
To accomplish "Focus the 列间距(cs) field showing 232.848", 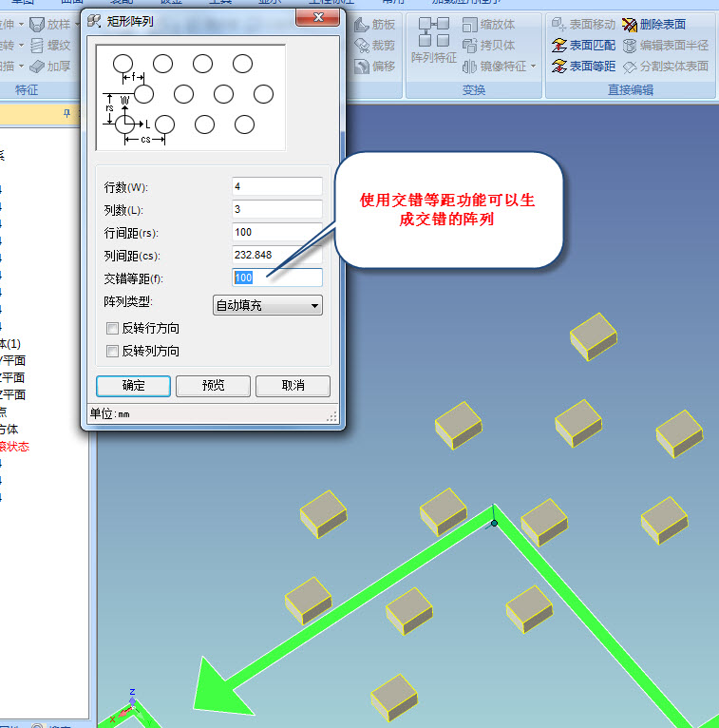I will pos(276,255).
